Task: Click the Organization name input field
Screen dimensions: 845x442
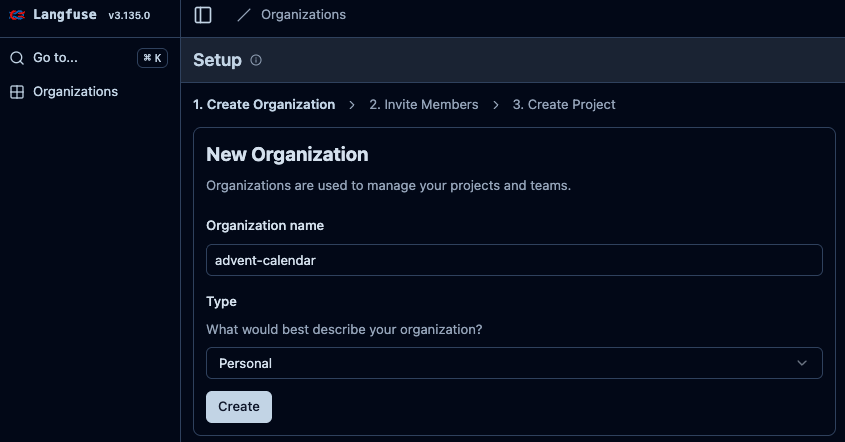Action: pos(514,260)
